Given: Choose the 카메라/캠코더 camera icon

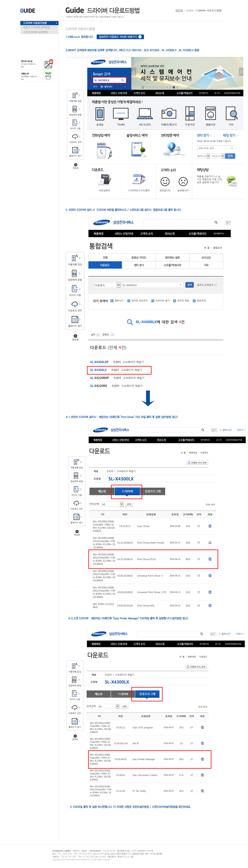Looking at the screenshot, I should click(169, 113).
